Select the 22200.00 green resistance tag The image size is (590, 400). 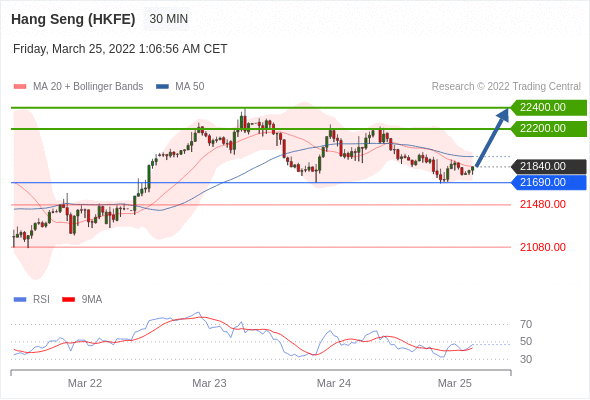click(548, 129)
